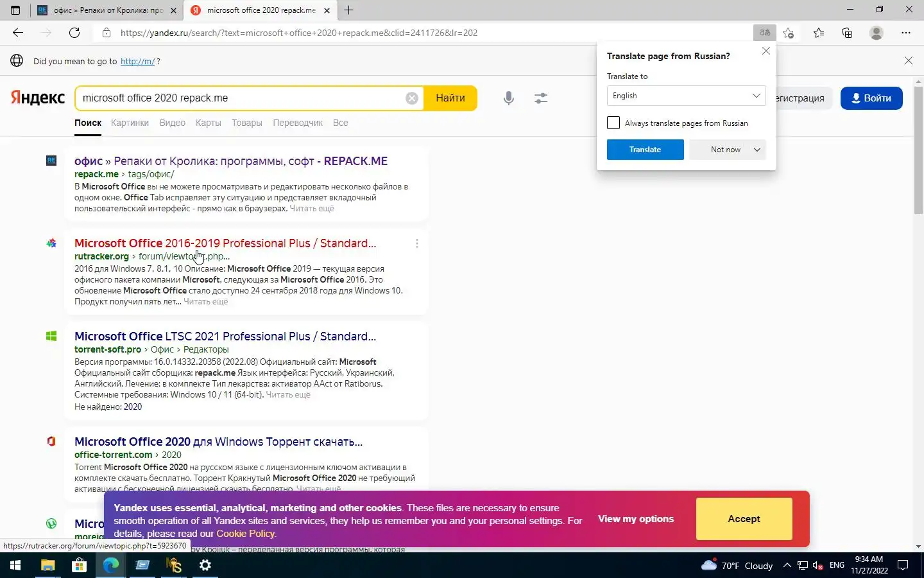The height and width of the screenshot is (578, 924).
Task: Switch to the Видео tab
Action: pyautogui.click(x=172, y=123)
